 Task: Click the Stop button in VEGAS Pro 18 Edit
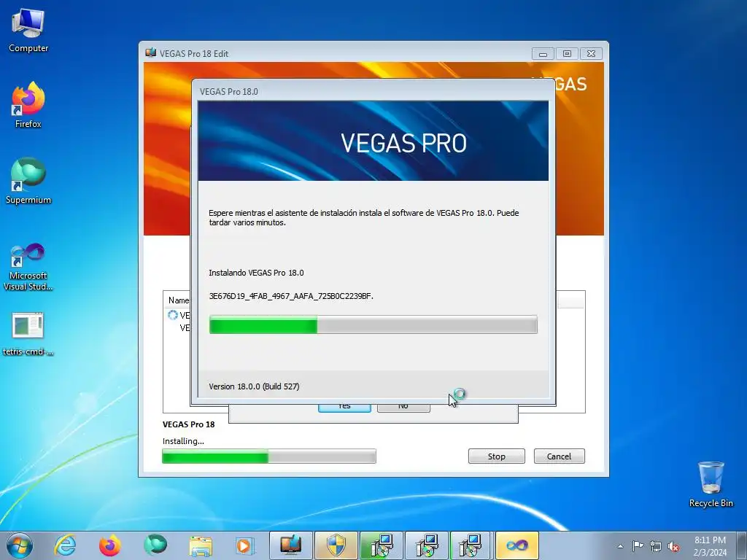coord(496,456)
